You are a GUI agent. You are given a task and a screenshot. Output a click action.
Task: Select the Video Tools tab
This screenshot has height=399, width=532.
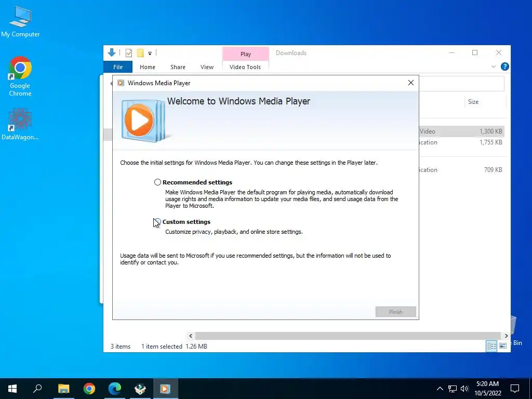coord(245,67)
